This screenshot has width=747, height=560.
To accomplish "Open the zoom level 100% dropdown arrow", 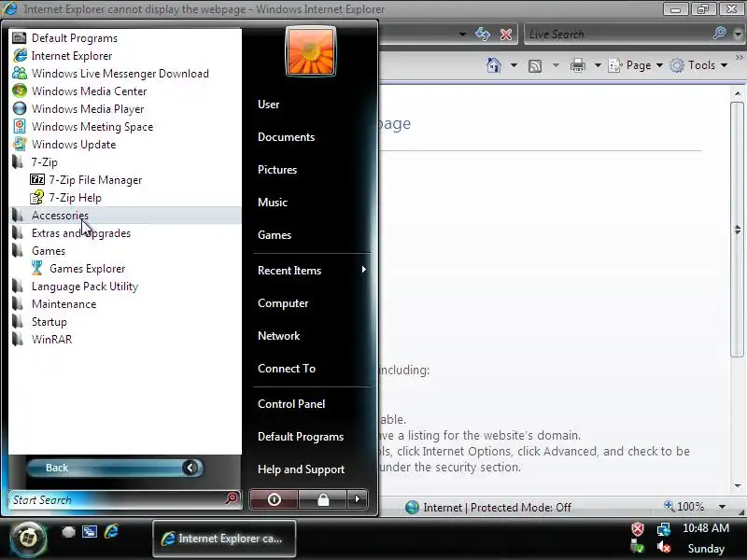I will click(722, 507).
